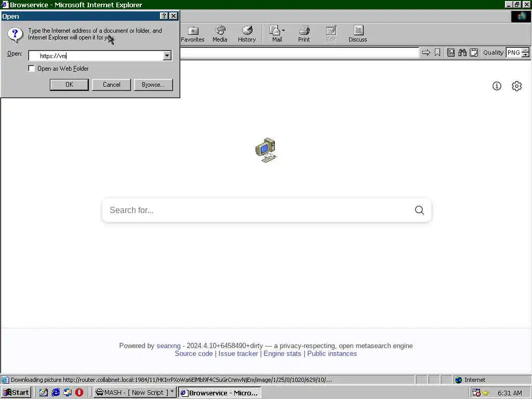Close the Open dialog with X
532x399 pixels.
(174, 16)
